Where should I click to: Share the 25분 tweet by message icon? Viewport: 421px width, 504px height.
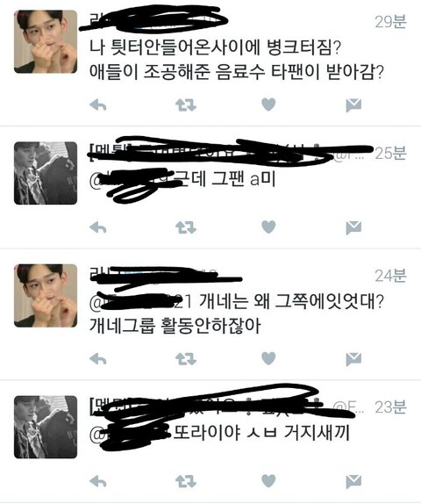click(x=353, y=227)
